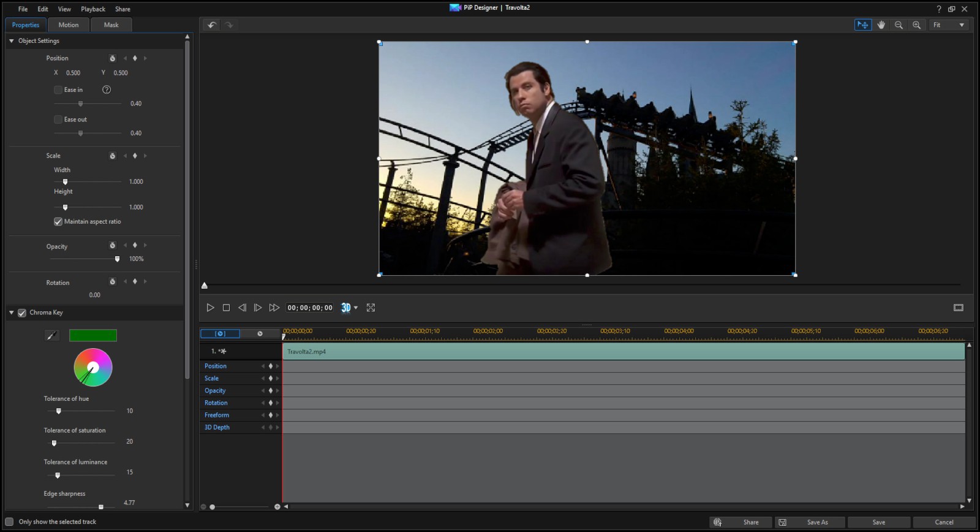Add Scale keyframe diamond in properties panel
The height and width of the screenshot is (532, 980).
point(135,156)
